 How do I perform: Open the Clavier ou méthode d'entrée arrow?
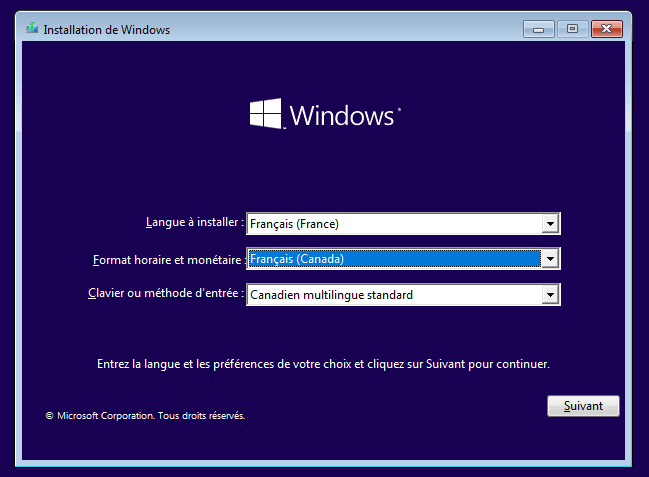550,295
